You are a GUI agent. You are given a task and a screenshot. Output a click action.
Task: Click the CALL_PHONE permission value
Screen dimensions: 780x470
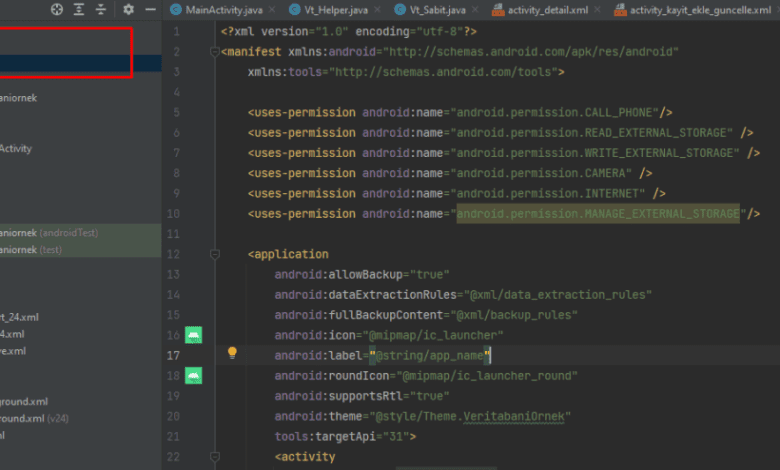554,112
